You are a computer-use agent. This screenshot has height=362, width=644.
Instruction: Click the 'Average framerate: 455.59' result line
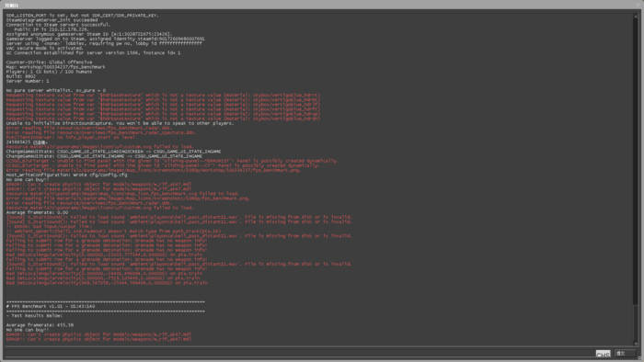[x=40, y=325]
